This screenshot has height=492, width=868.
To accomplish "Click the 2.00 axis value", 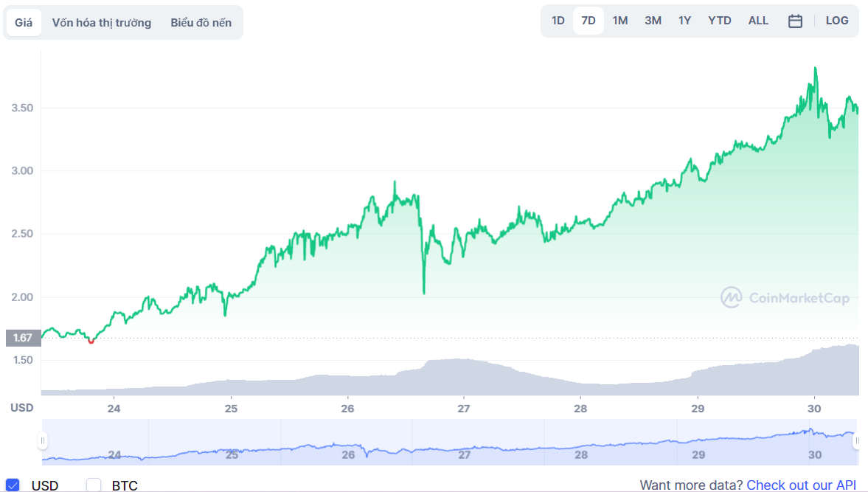I will pos(22,297).
